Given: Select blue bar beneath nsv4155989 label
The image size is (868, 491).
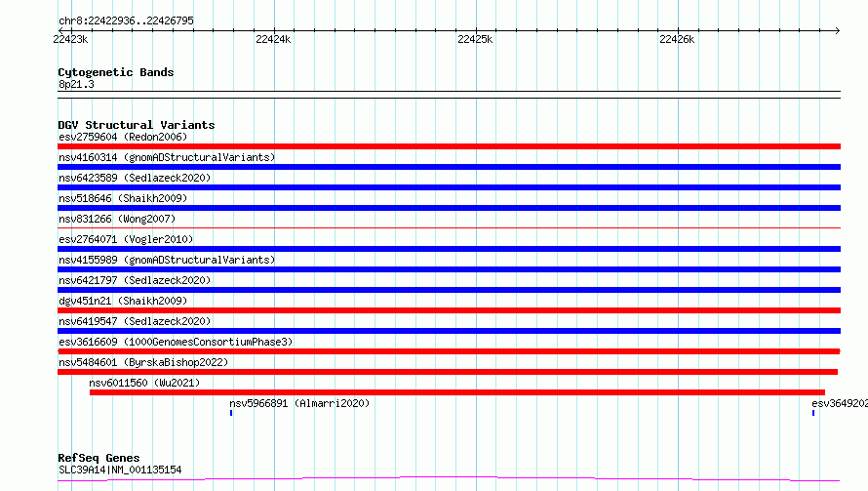Looking at the screenshot, I should 449,269.
